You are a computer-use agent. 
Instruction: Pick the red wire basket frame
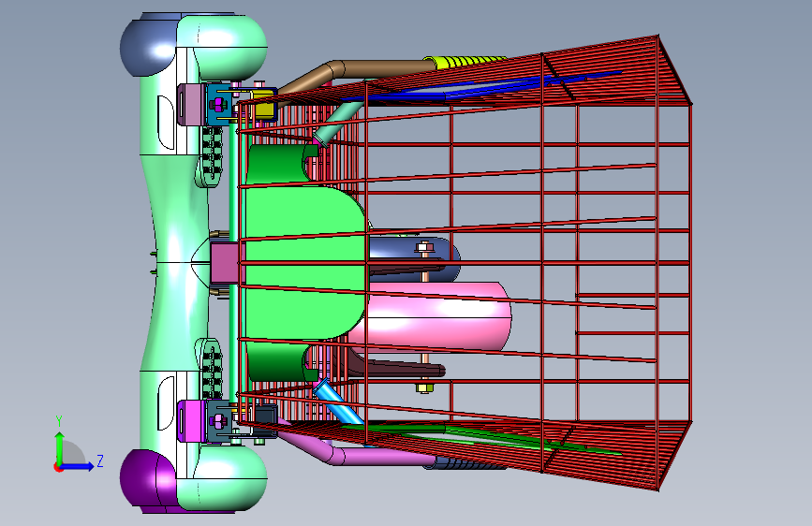tap(466, 264)
